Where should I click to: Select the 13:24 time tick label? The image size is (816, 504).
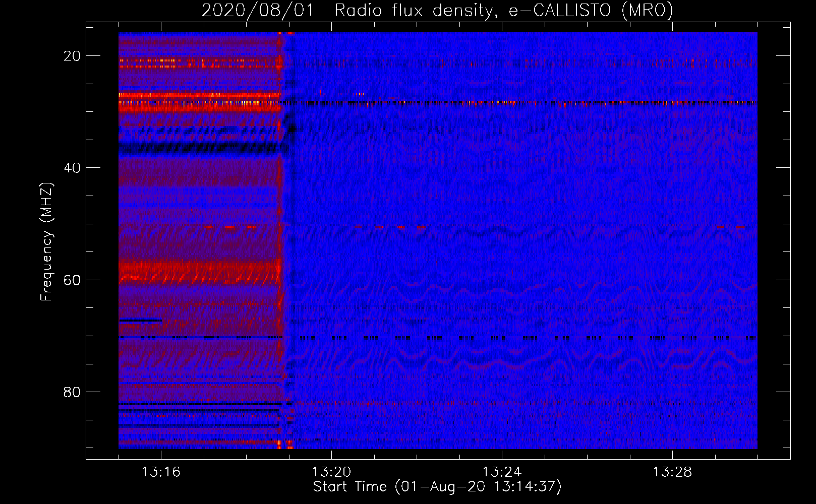pos(502,472)
